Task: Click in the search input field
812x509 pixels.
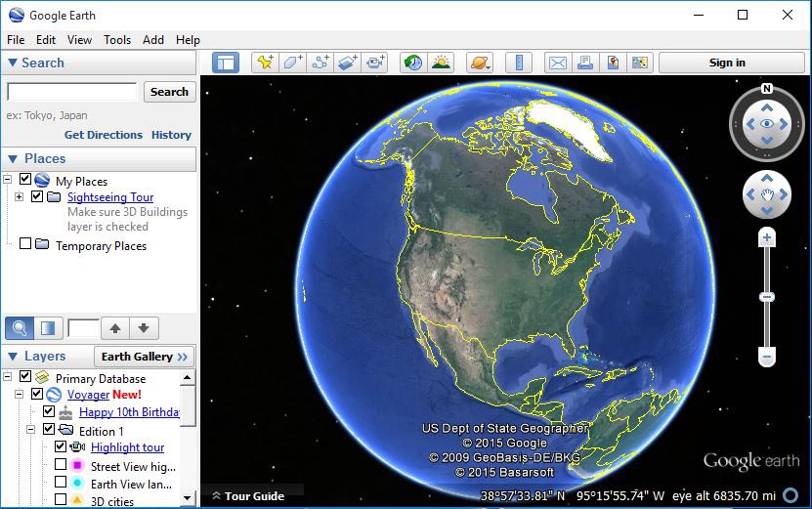Action: (72, 92)
